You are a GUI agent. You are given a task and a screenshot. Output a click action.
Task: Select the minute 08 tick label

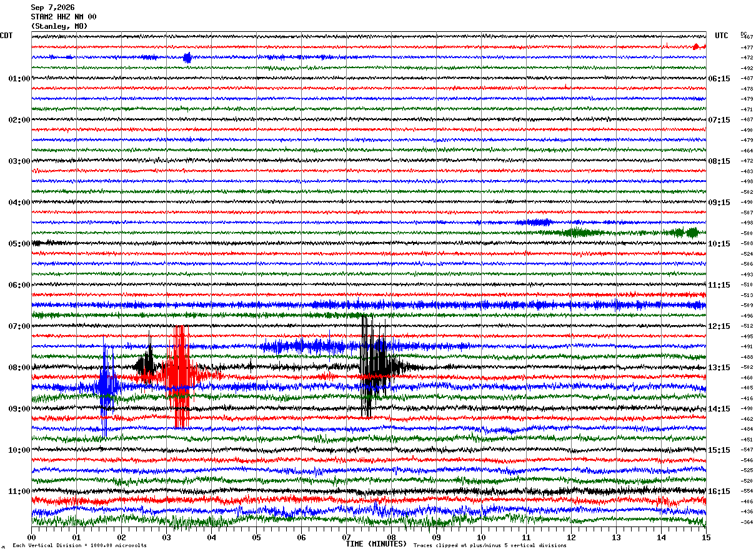(x=391, y=537)
